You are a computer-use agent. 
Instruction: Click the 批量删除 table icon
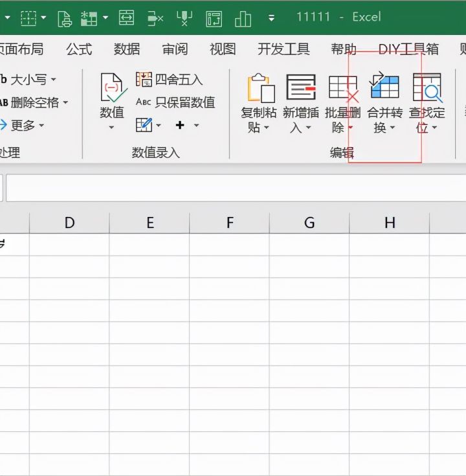pyautogui.click(x=344, y=88)
